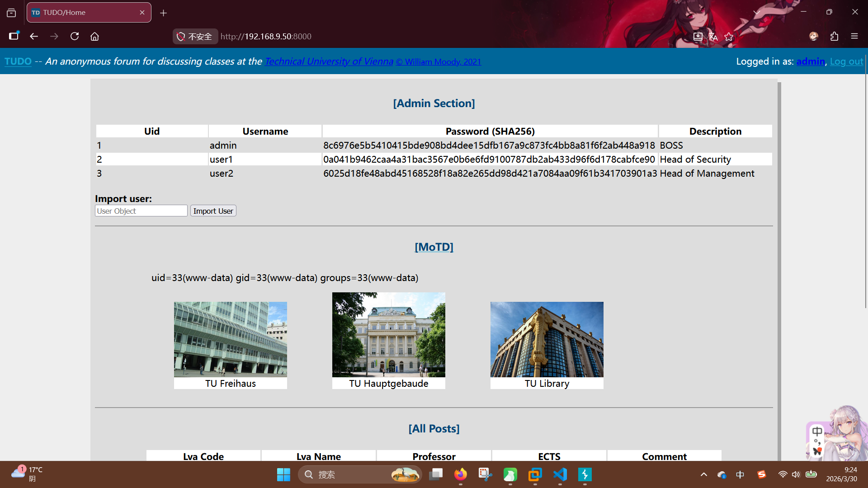
Task: Expand the tab list dropdown chevron
Action: (756, 12)
